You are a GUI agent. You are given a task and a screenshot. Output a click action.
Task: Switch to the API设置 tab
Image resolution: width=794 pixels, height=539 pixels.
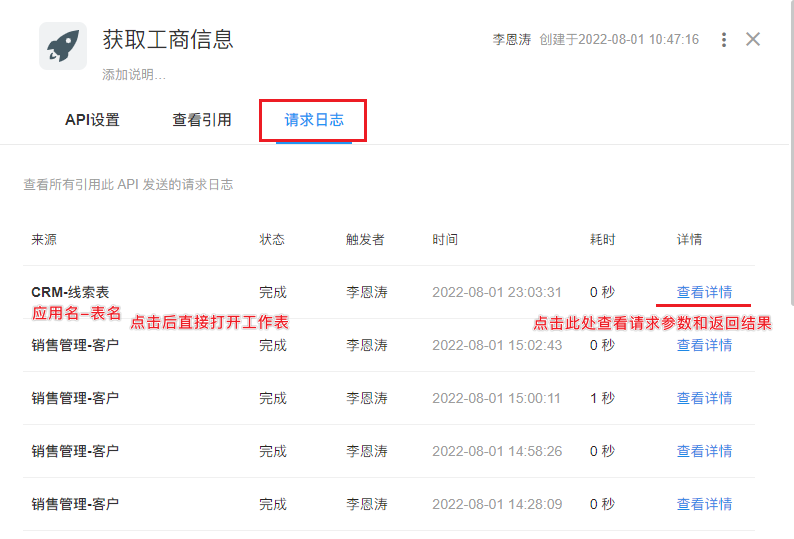coord(92,120)
